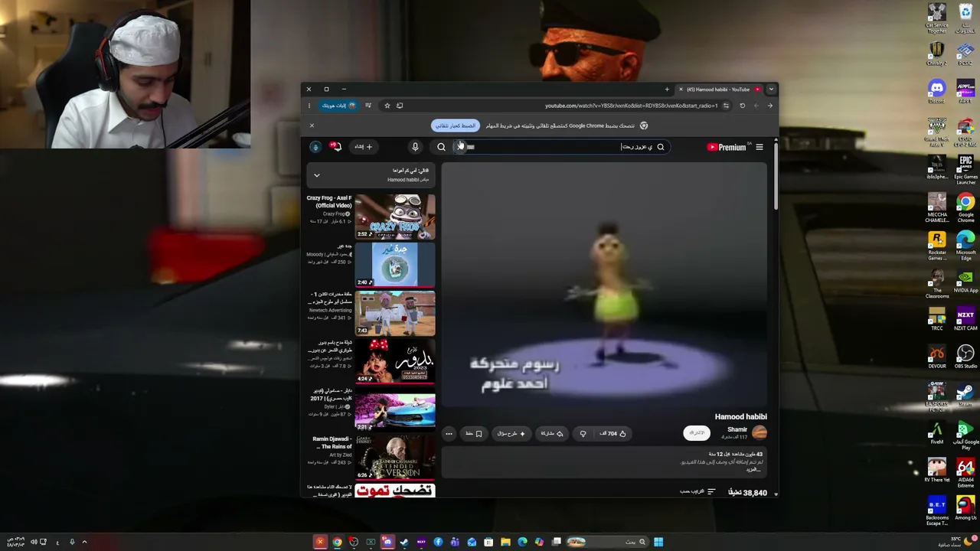Play the playlist video lasting 4:24
Image resolution: width=980 pixels, height=551 pixels.
tap(394, 361)
